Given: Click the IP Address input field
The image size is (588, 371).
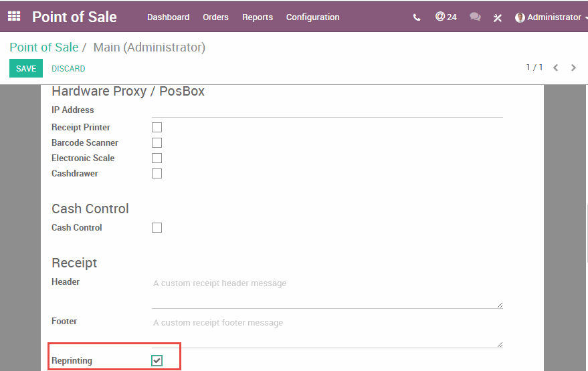Looking at the screenshot, I should (327, 110).
